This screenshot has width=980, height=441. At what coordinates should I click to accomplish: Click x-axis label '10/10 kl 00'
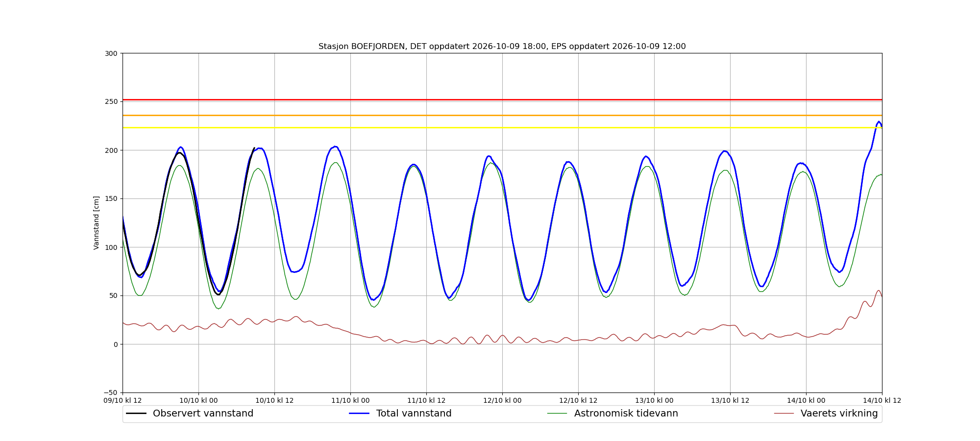(198, 401)
